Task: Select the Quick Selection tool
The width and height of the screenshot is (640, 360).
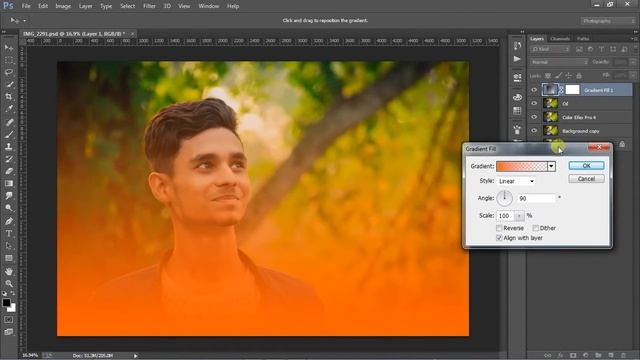Action: 9,84
